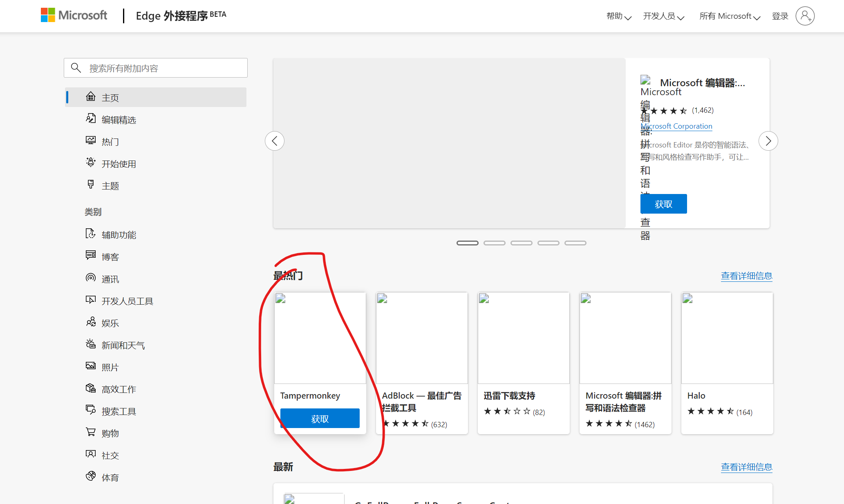Go to the next carousel slide arrow
844x504 pixels.
[768, 141]
